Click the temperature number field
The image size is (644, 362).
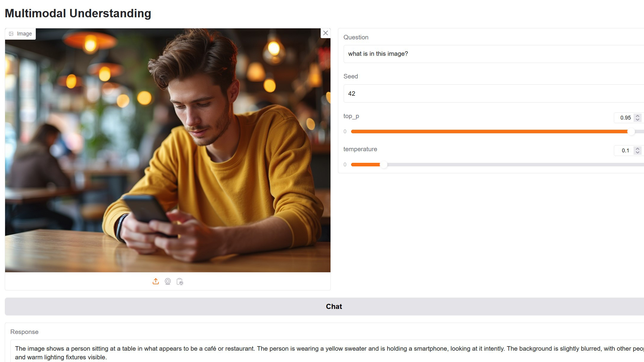pyautogui.click(x=625, y=151)
